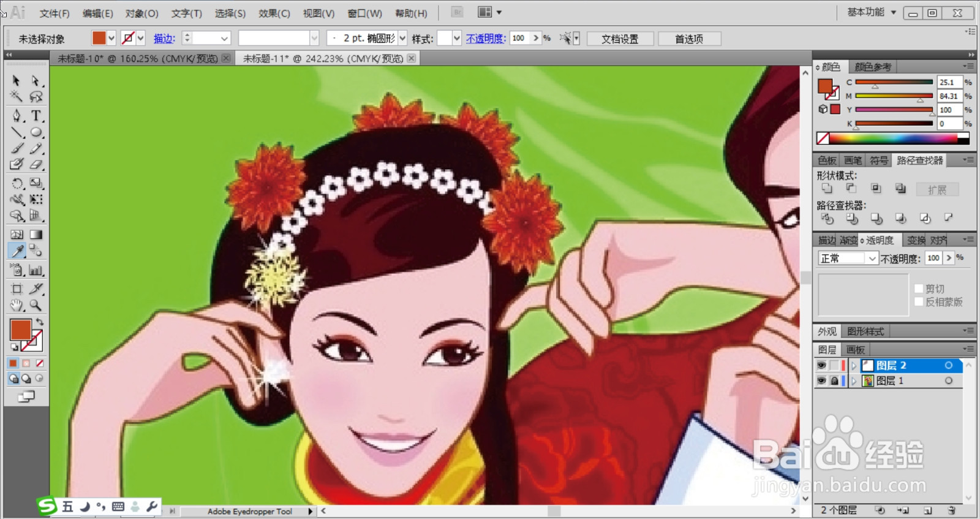This screenshot has width=980, height=519.
Task: Switch to the 色板 panel tab
Action: [x=827, y=160]
